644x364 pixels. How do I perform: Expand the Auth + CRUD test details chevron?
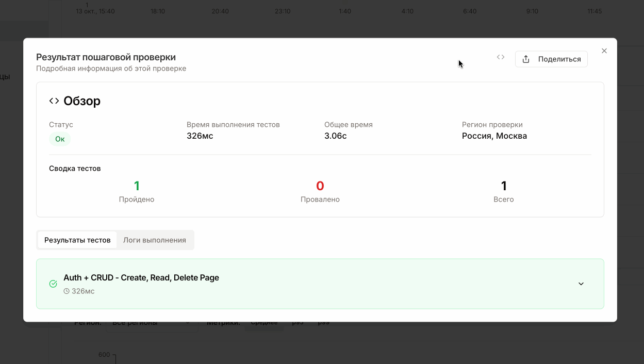[581, 284]
